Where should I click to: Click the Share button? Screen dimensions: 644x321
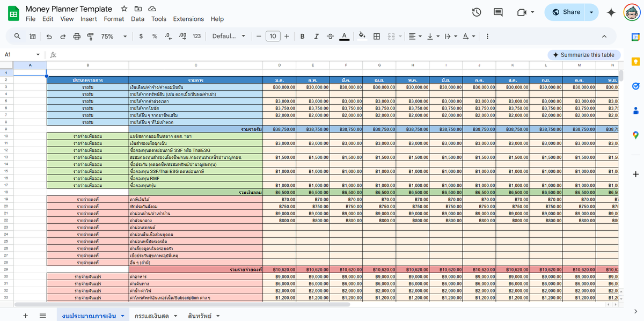point(566,12)
